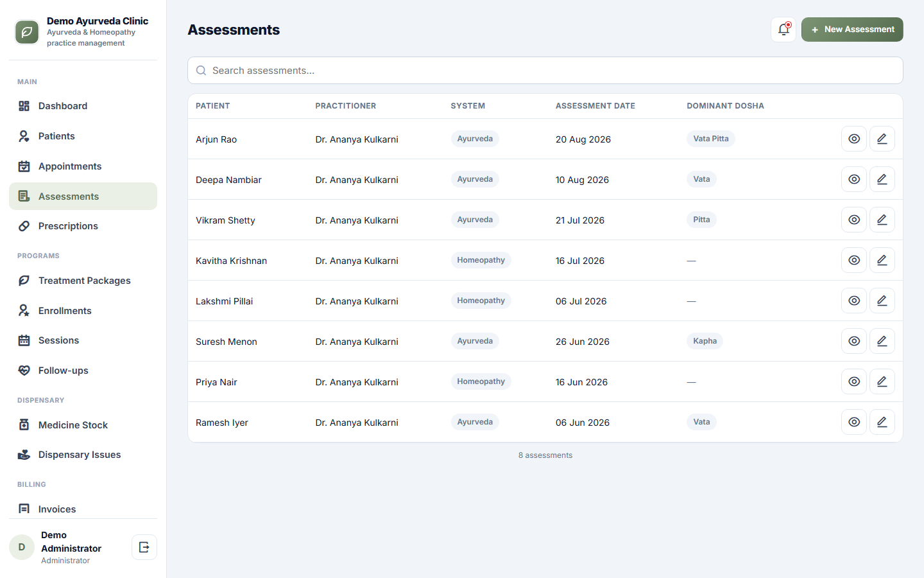Screen dimensions: 924x578
Task: Open Treatment Packages page
Action: tap(83, 281)
